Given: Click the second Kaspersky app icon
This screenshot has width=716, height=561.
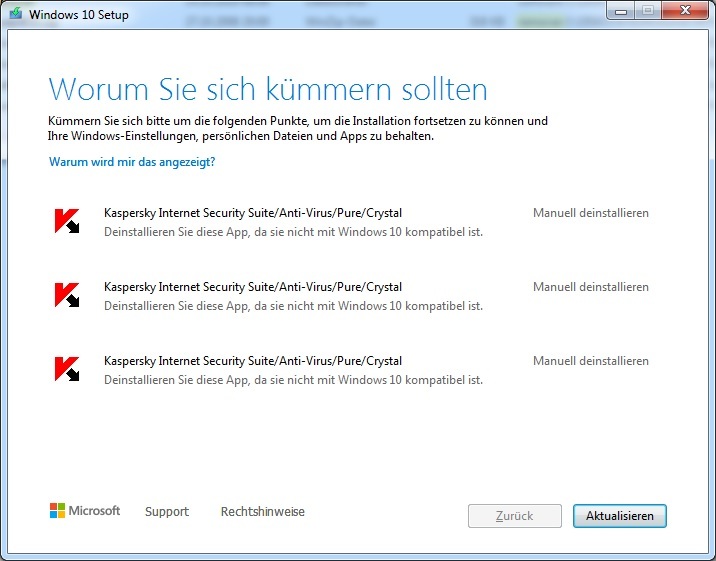Looking at the screenshot, I should (67, 295).
